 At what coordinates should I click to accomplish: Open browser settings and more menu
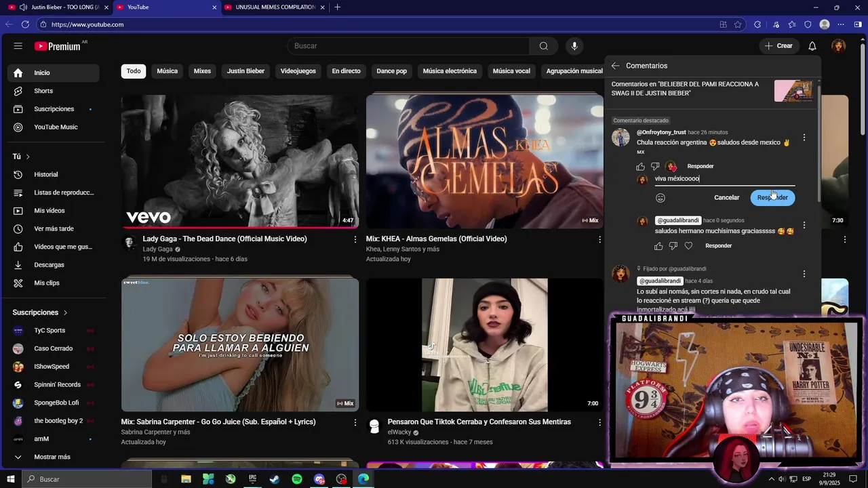click(x=842, y=24)
